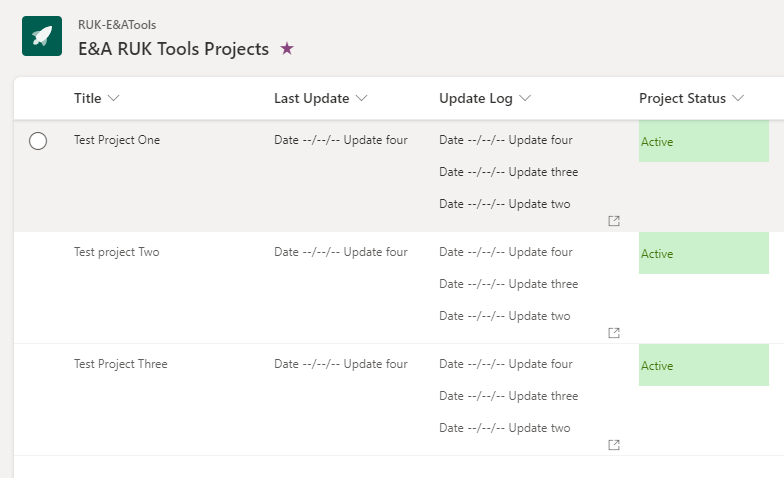This screenshot has height=478, width=784.
Task: Click Last Update cell of Test Project One
Action: coord(341,140)
